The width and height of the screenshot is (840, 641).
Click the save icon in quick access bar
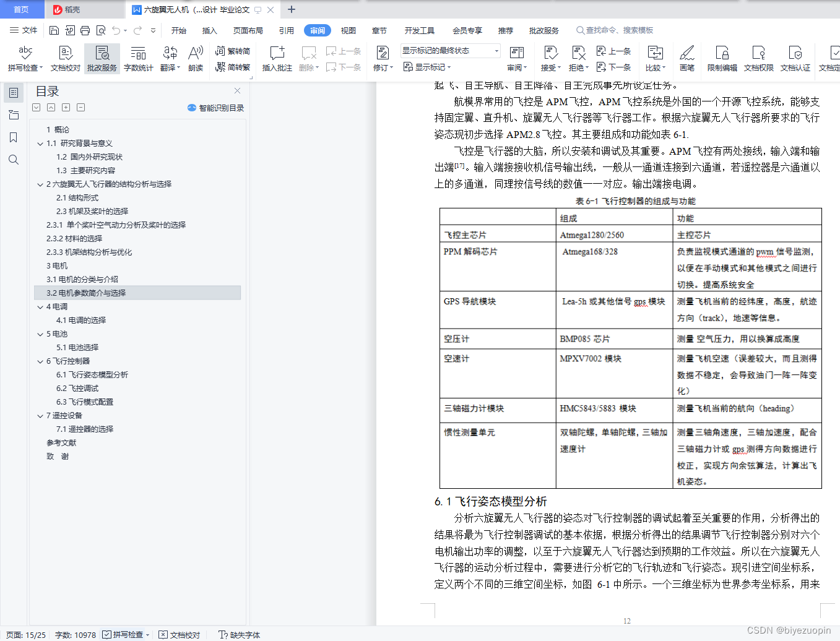54,30
